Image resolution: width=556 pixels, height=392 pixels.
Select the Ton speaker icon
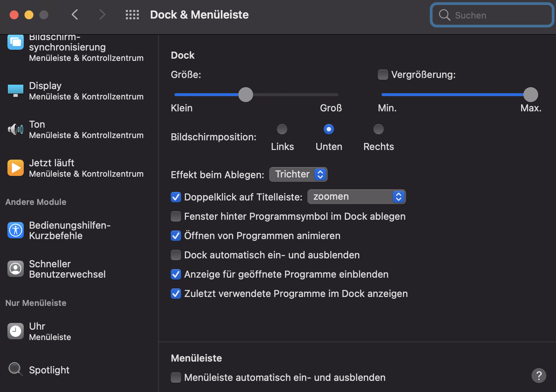click(16, 129)
